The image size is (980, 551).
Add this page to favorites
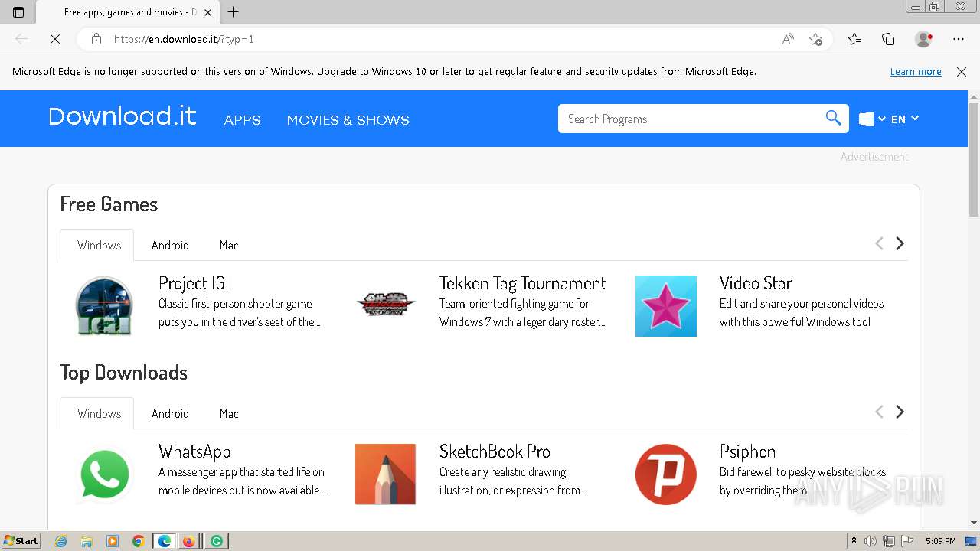[x=815, y=39]
